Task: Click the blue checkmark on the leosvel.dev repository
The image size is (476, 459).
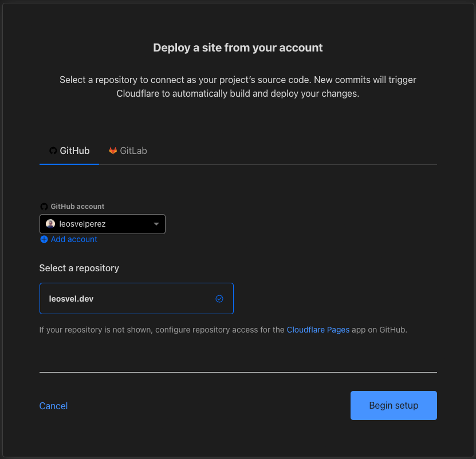Action: [219, 298]
